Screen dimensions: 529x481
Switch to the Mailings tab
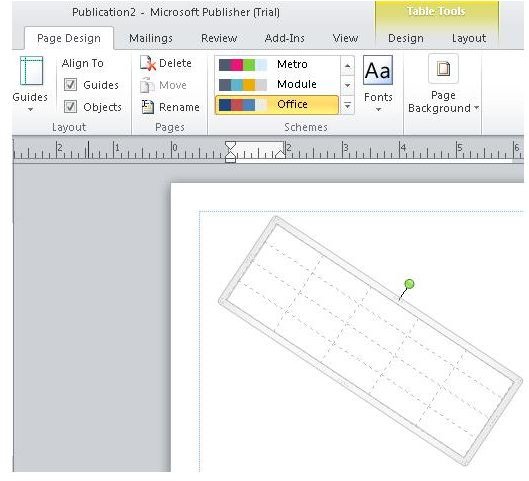[x=151, y=38]
